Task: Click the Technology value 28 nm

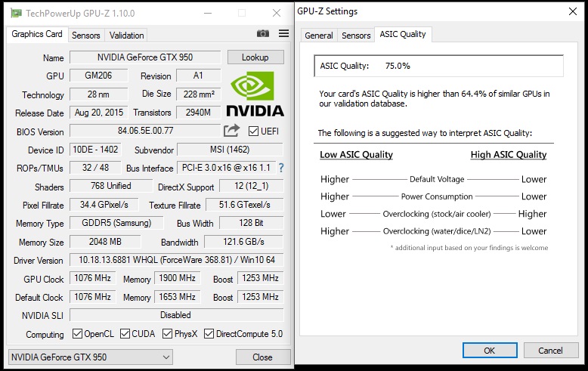Action: (x=98, y=94)
